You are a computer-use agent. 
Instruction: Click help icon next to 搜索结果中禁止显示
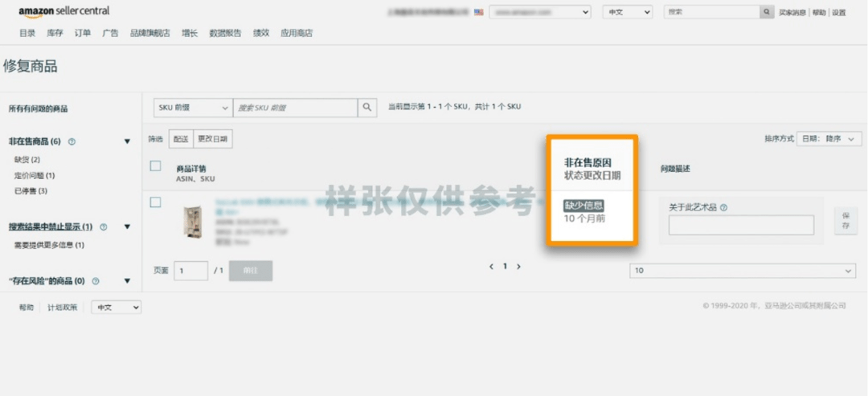104,227
